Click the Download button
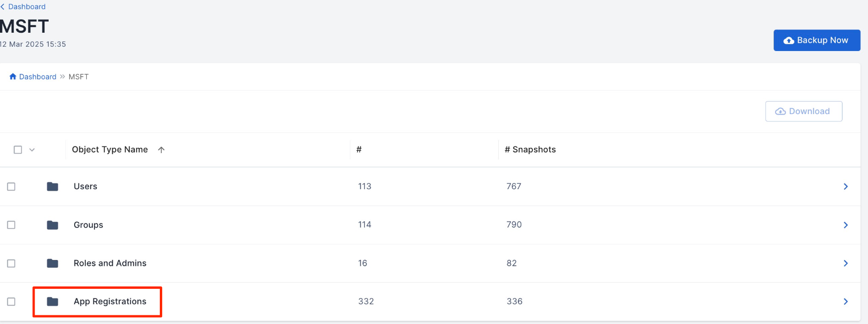The height and width of the screenshot is (324, 868). point(803,111)
